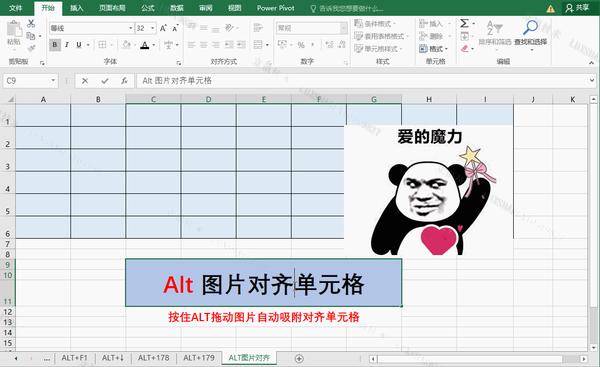This screenshot has width=600, height=367.
Task: Click the Increase Font Size icon
Action: (163, 28)
